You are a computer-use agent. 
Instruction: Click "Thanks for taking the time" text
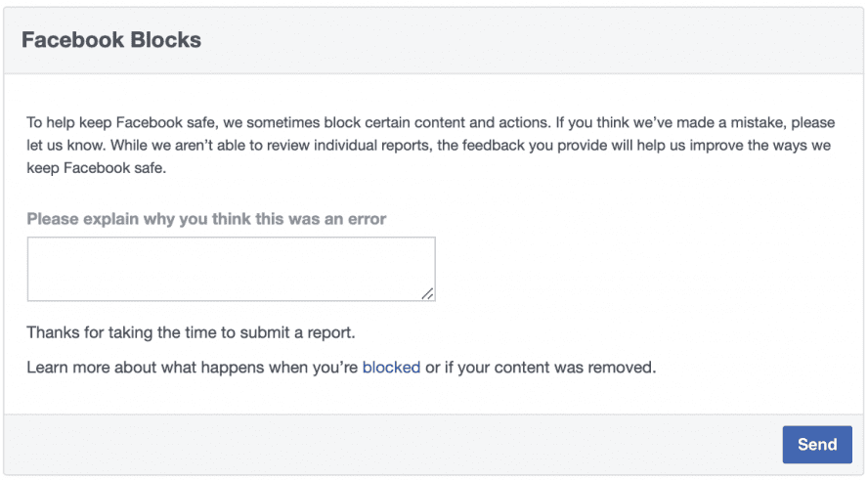pyautogui.click(x=117, y=332)
